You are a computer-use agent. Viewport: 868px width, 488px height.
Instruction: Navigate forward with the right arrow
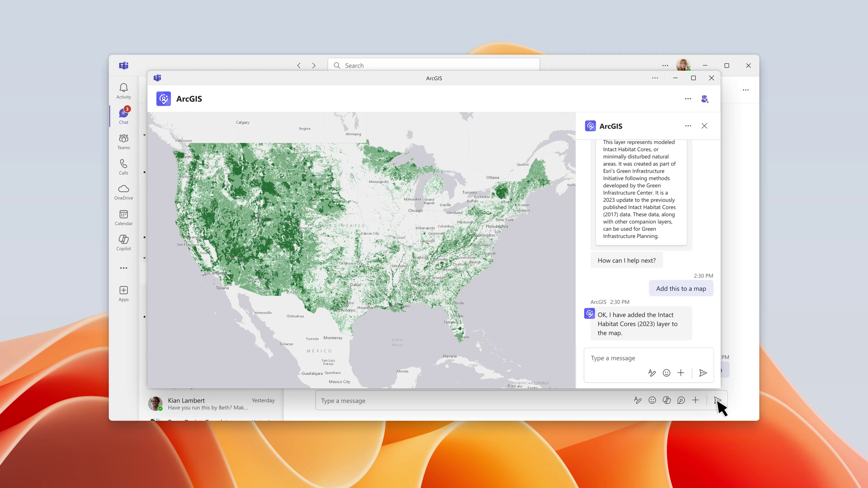click(314, 66)
